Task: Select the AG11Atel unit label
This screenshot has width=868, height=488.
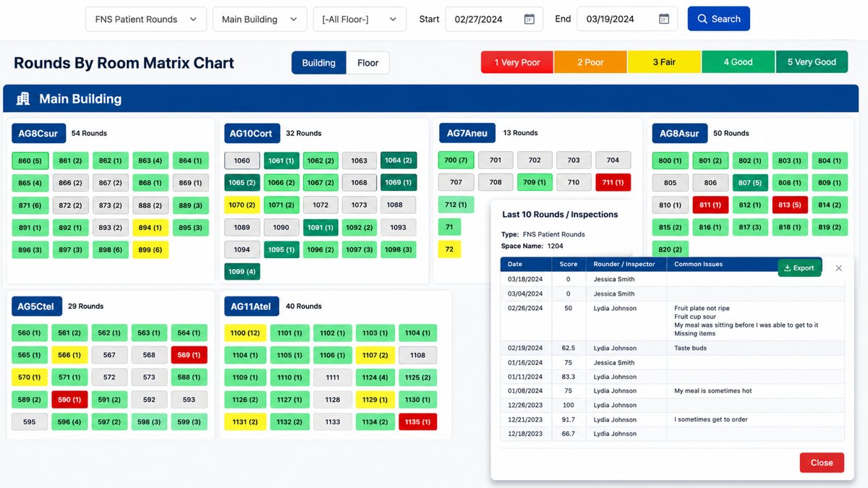Action: click(251, 307)
